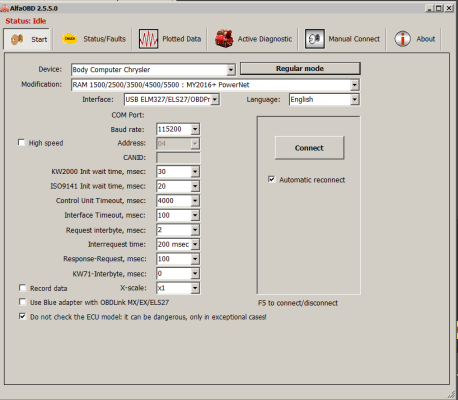Toggle Do not check the ECU model

tap(22, 316)
